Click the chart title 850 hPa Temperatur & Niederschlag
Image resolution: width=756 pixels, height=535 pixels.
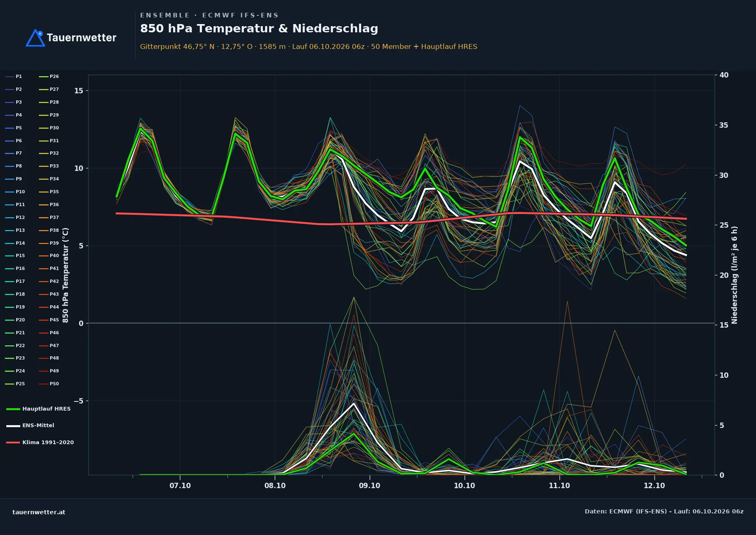point(259,29)
